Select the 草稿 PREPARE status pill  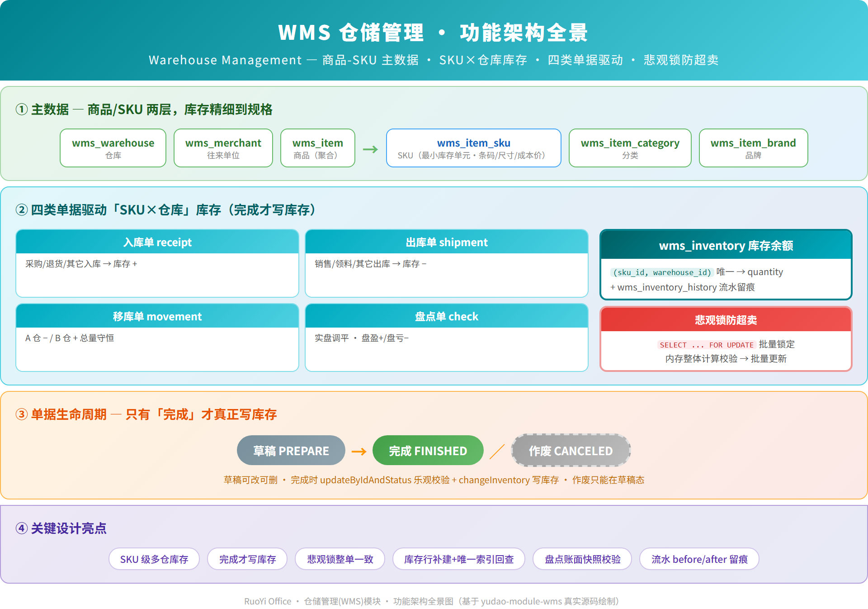[291, 451]
